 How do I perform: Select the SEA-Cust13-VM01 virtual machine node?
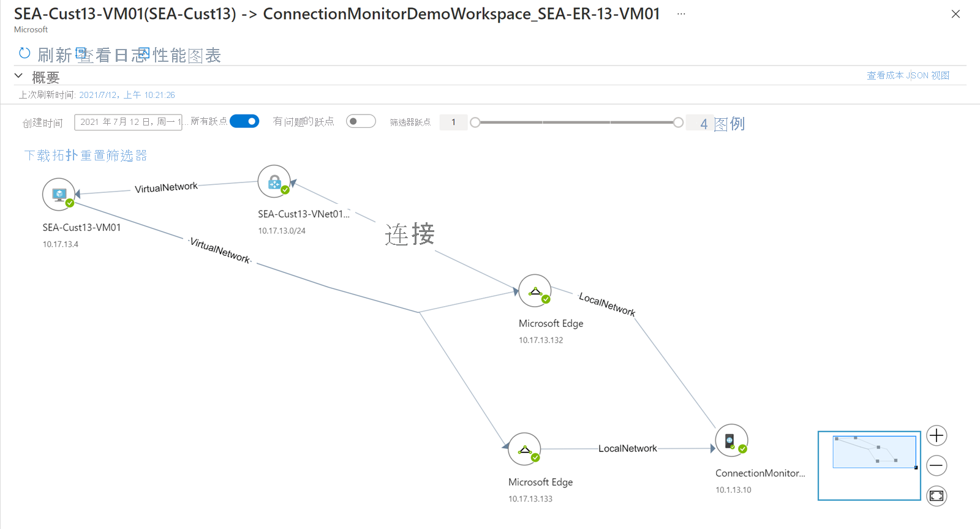pos(59,194)
